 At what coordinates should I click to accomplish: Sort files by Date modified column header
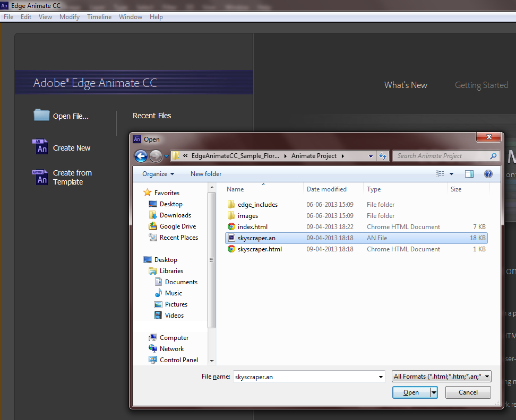click(x=326, y=189)
